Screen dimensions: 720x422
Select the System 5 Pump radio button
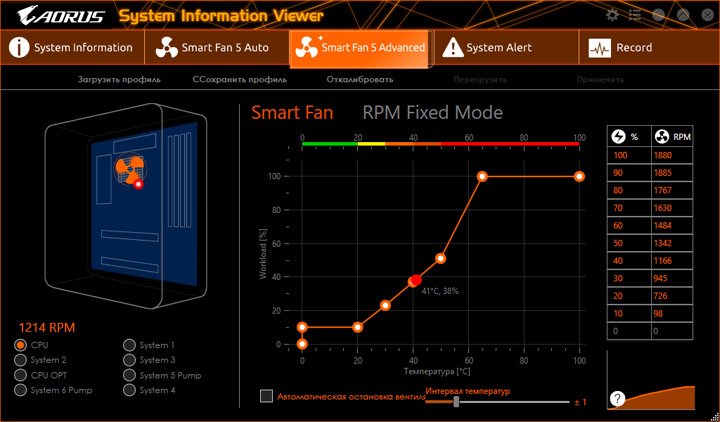click(129, 375)
